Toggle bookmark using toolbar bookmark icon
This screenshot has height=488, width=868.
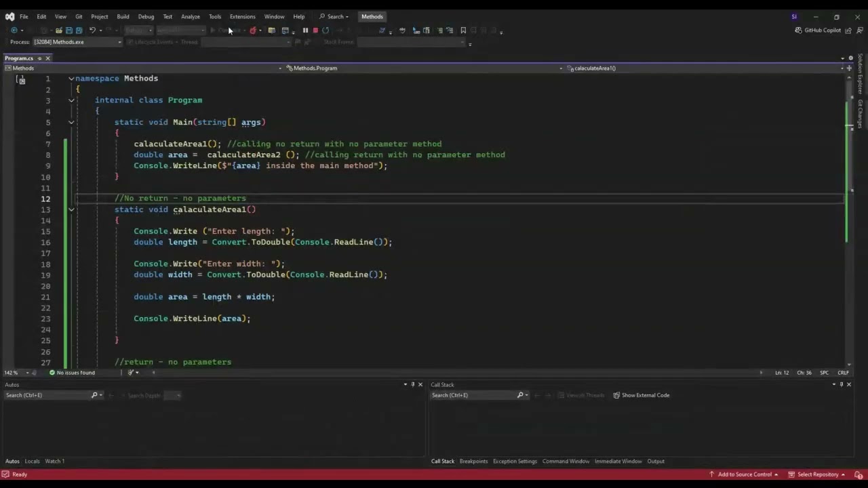click(463, 30)
